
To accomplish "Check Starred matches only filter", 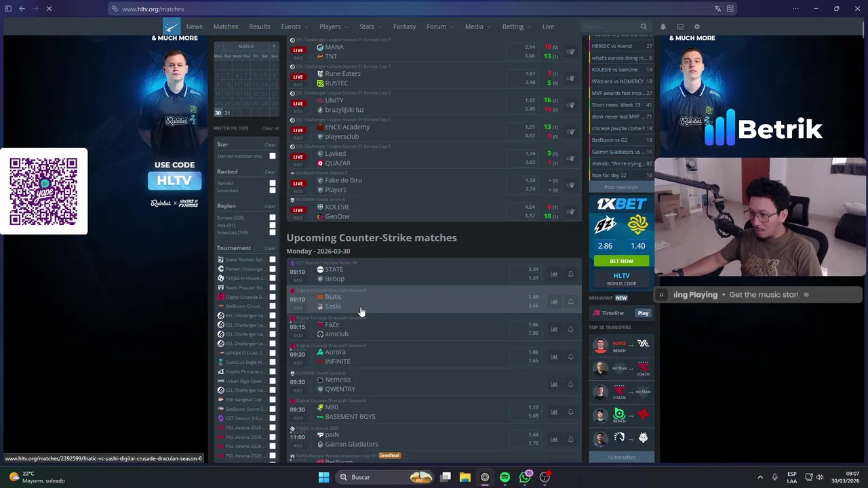I will click(273, 156).
